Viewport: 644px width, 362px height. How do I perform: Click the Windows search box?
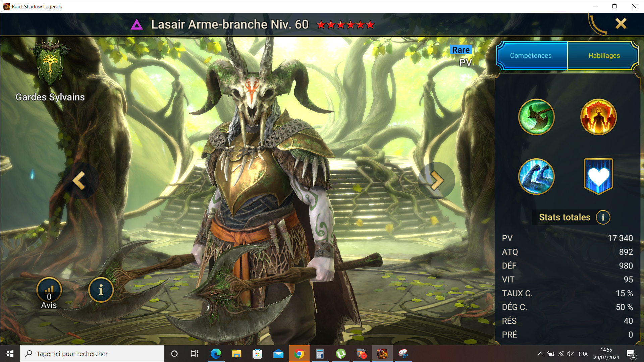[x=92, y=354]
